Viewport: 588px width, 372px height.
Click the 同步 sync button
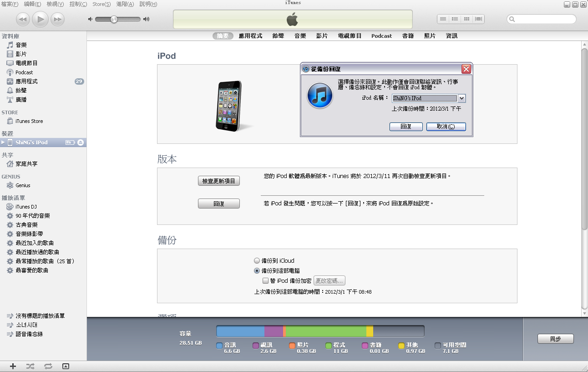click(x=555, y=339)
